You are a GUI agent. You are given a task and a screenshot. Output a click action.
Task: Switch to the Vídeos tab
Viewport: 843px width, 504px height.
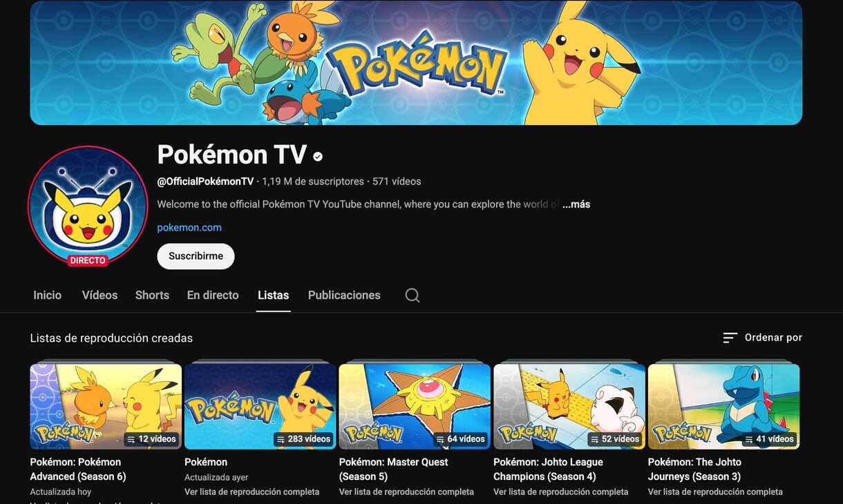point(99,295)
